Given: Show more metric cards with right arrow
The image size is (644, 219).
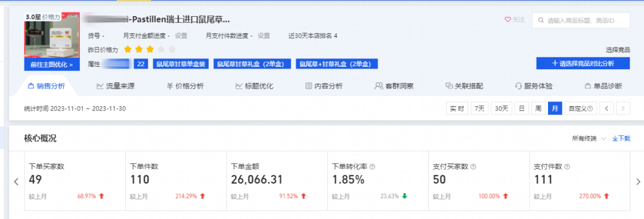Looking at the screenshot, I should coord(638,181).
